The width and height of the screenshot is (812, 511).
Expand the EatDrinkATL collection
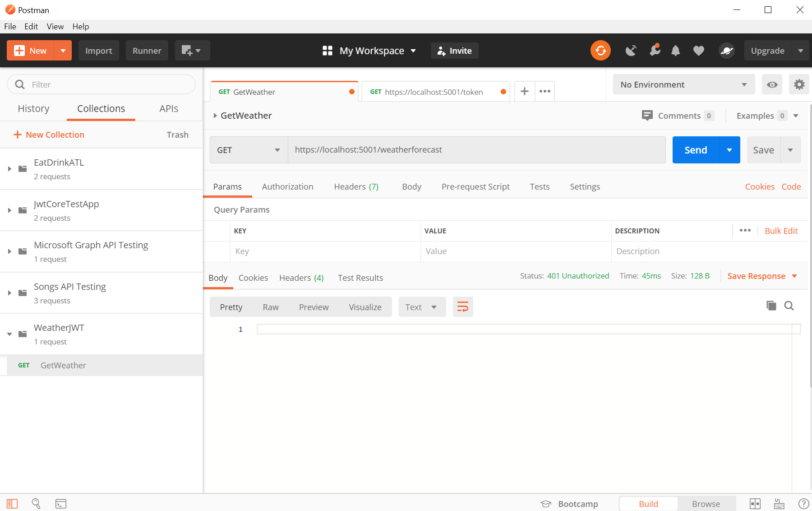(9, 169)
